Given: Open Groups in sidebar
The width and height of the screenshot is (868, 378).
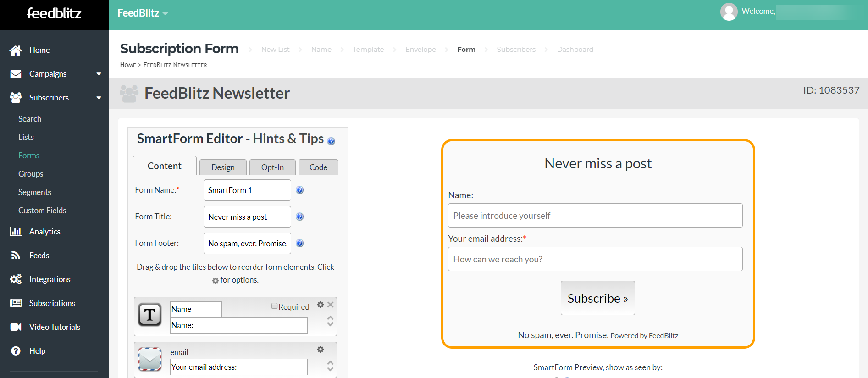Looking at the screenshot, I should pos(31,174).
